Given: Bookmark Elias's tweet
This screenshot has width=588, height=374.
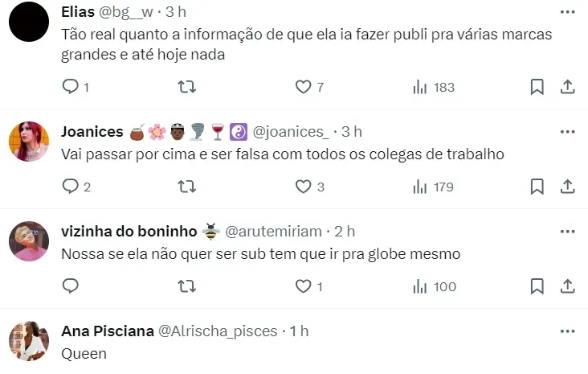Looking at the screenshot, I should (537, 87).
